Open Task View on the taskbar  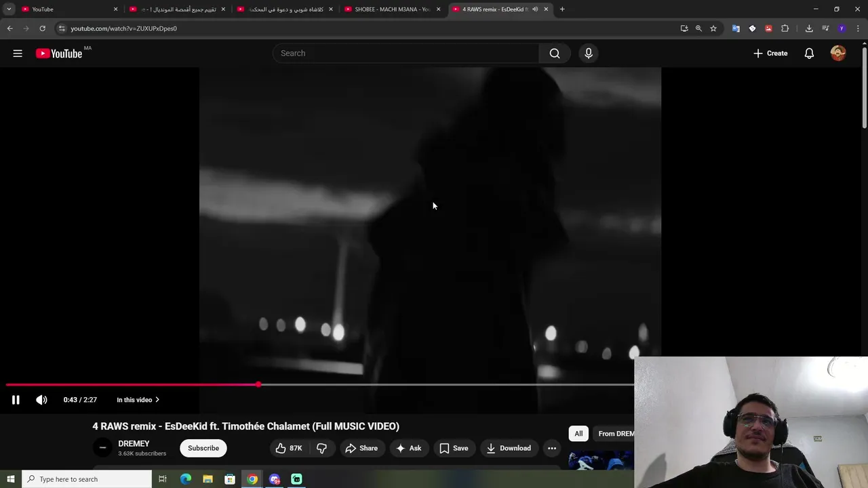pyautogui.click(x=163, y=479)
